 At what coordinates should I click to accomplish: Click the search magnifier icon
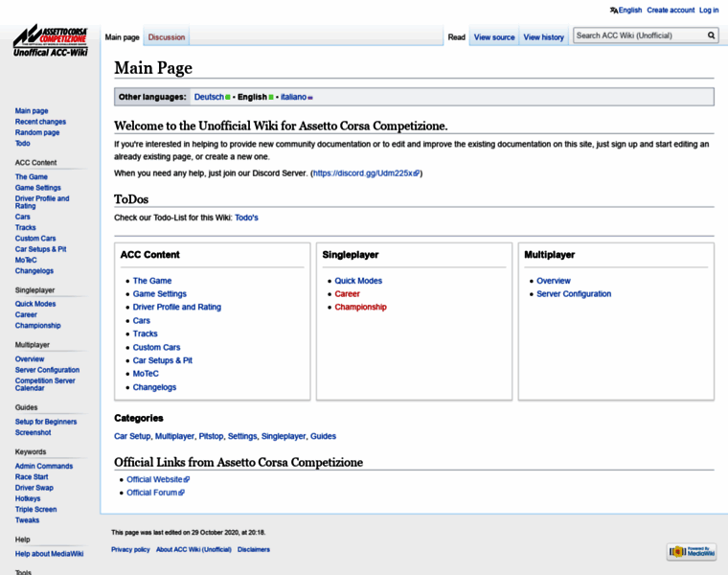[x=711, y=35]
